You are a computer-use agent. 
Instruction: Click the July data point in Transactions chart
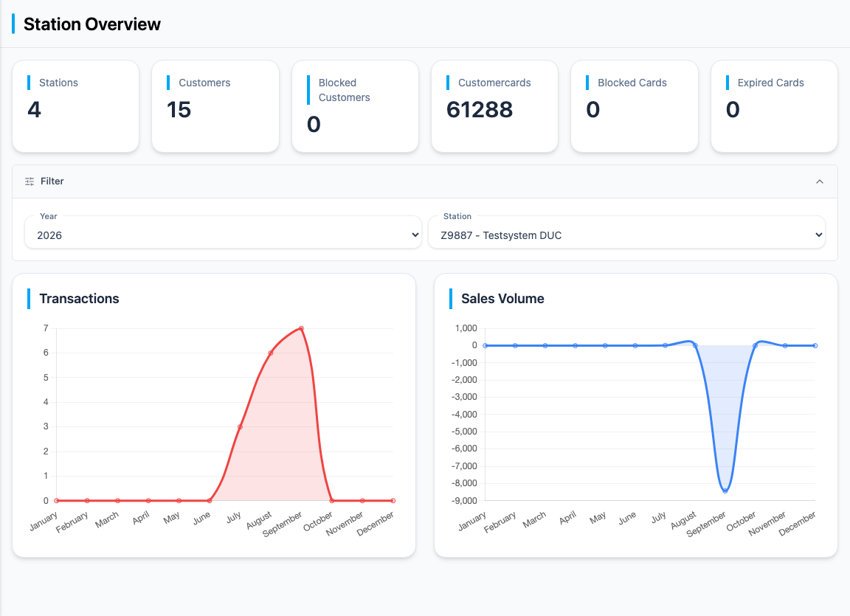click(x=240, y=427)
